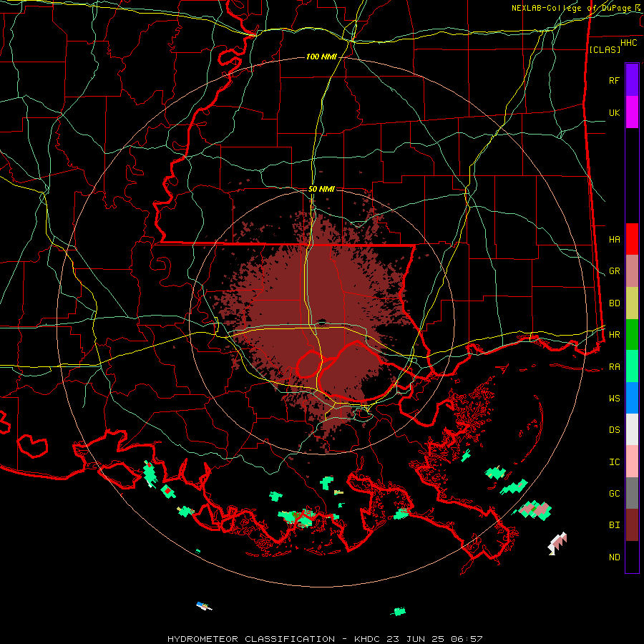The height and width of the screenshot is (644, 644).
Task: Select the GR graupel legend color
Action: coord(632,271)
